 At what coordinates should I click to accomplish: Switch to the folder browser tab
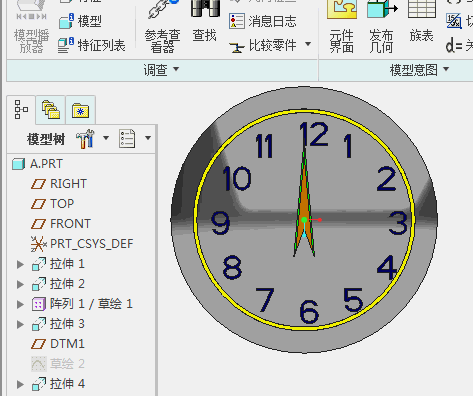pyautogui.click(x=51, y=110)
